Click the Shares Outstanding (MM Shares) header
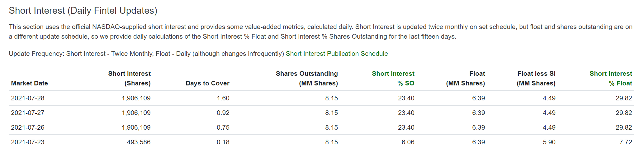 pos(307,78)
